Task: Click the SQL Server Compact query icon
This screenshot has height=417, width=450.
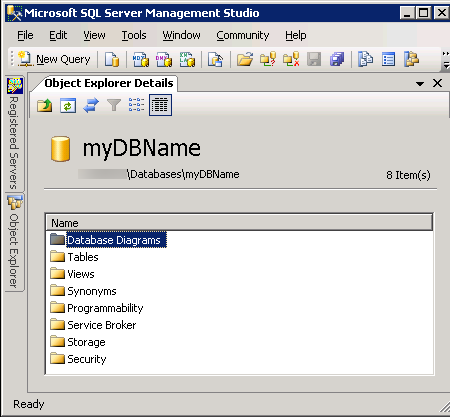Action: (x=215, y=59)
